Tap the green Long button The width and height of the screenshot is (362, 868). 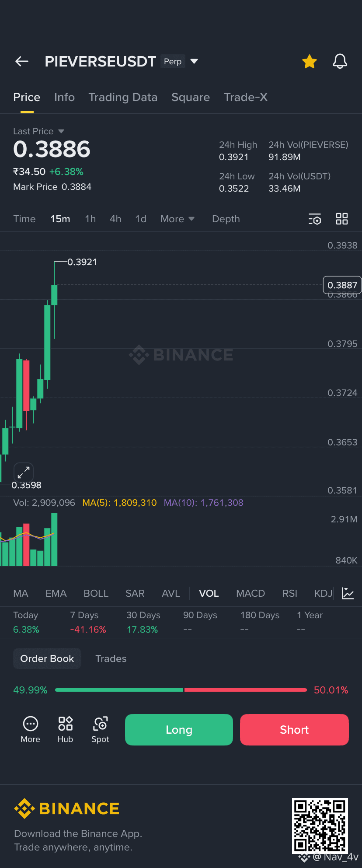[179, 730]
